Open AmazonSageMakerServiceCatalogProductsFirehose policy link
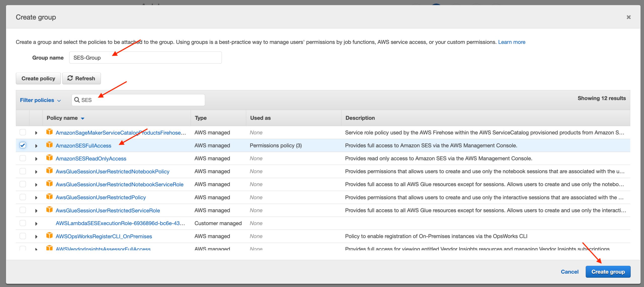This screenshot has height=287, width=644. point(121,133)
